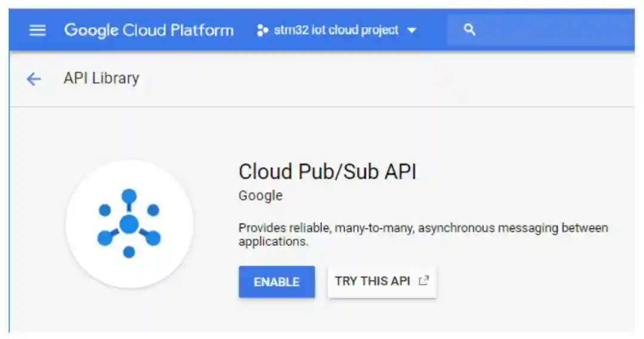
Task: Click the Cloud Pub/Sub logo
Action: coord(129,224)
